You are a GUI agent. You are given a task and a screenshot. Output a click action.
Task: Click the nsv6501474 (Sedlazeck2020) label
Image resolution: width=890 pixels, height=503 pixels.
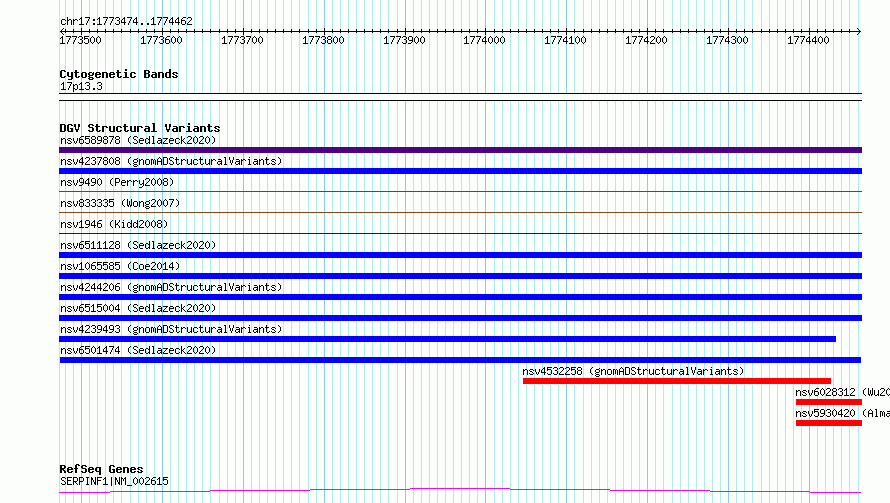138,350
